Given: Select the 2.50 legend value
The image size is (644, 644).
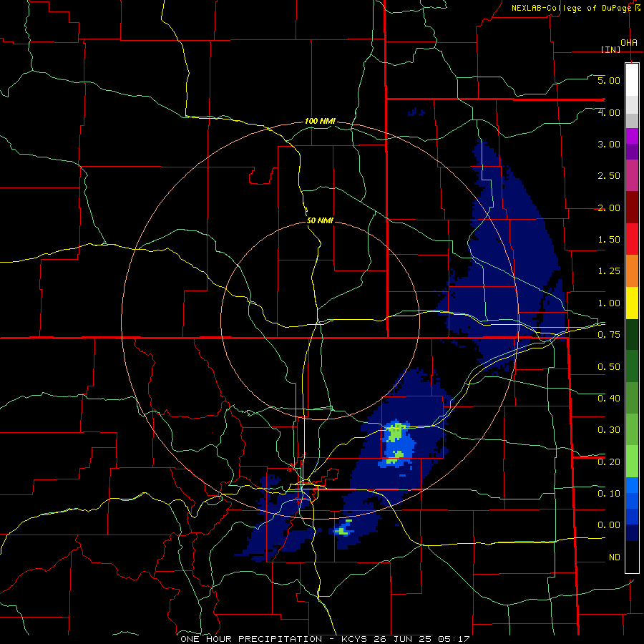Looking at the screenshot, I should 609,176.
